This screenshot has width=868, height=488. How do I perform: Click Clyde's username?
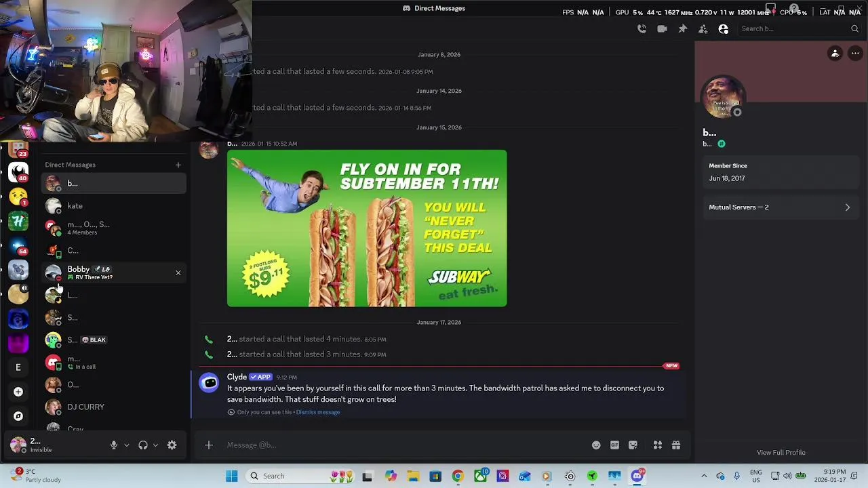point(237,377)
